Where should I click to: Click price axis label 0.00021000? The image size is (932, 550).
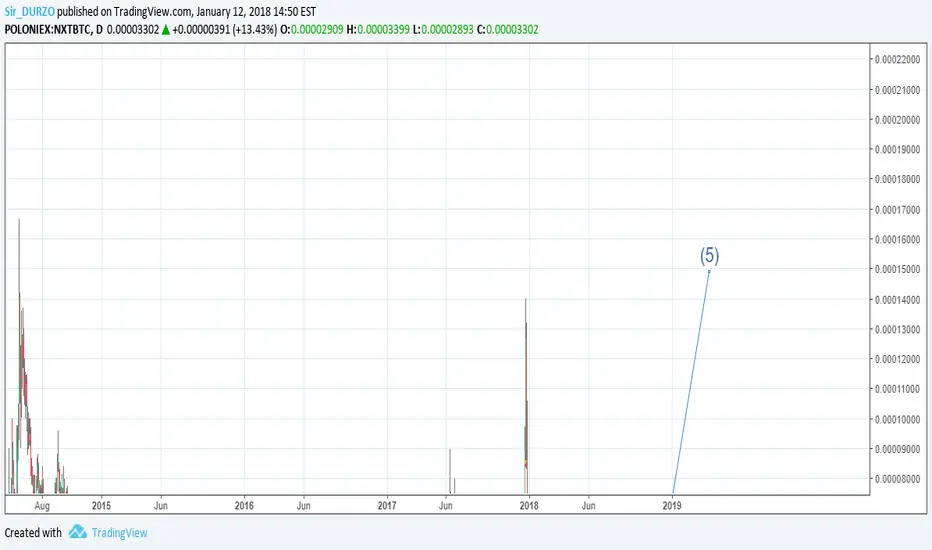(898, 90)
